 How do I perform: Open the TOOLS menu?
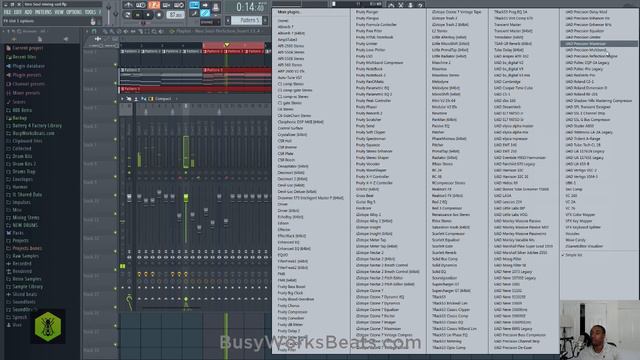click(x=90, y=12)
